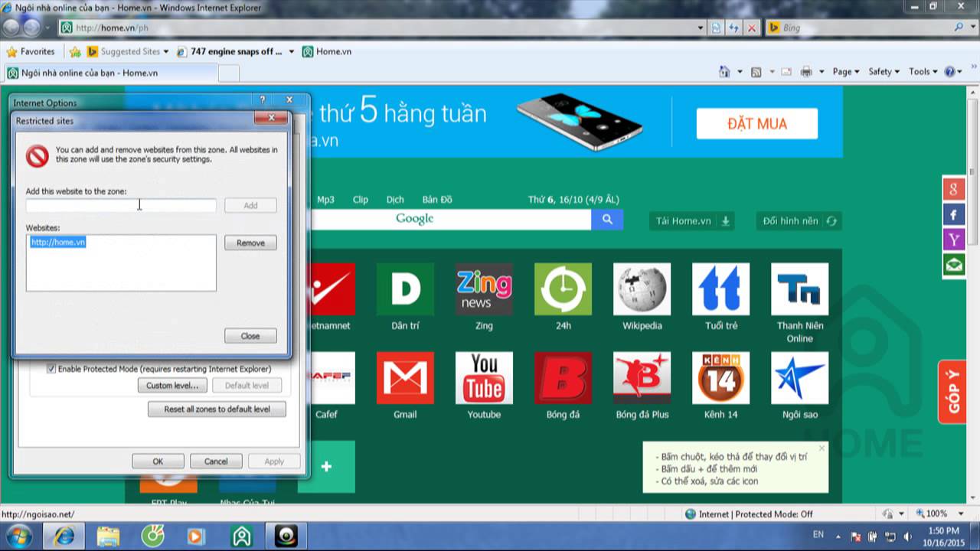The width and height of the screenshot is (980, 551).
Task: Expand the Home button dropdown arrow
Action: [740, 72]
